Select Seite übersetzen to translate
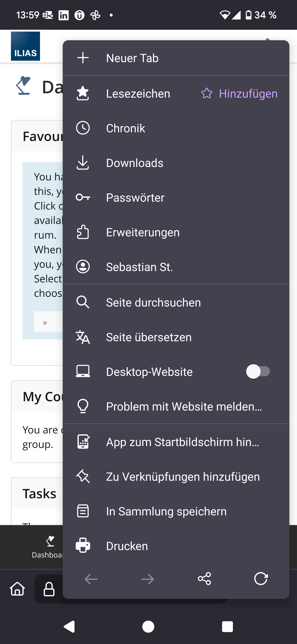Viewport: 297px width, 644px height. 149,337
